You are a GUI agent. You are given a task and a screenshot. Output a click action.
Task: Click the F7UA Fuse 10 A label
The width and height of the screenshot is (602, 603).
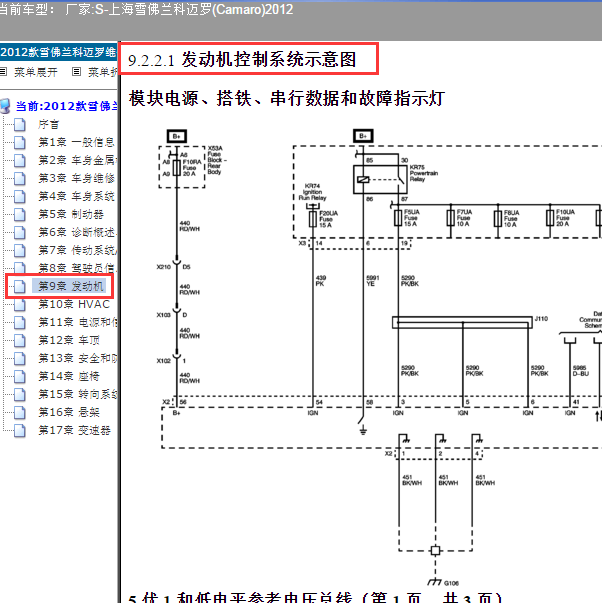[x=464, y=218]
